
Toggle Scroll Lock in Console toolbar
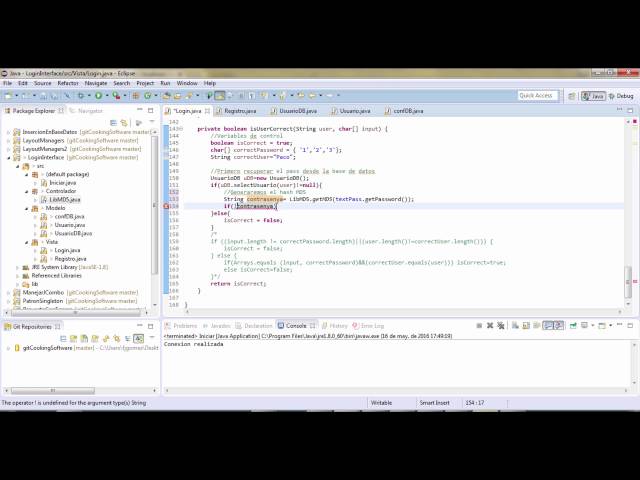[x=526, y=325]
